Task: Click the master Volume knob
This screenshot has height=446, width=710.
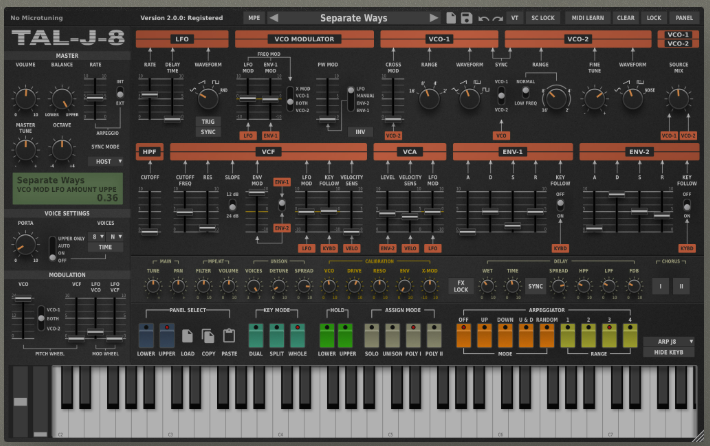Action: tap(26, 98)
